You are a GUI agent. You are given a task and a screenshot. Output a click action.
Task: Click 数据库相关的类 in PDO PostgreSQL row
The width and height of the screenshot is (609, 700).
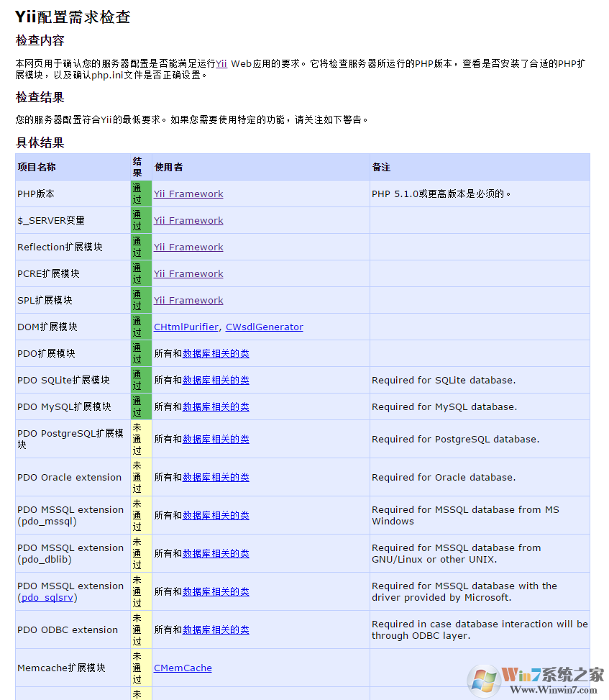pos(215,439)
